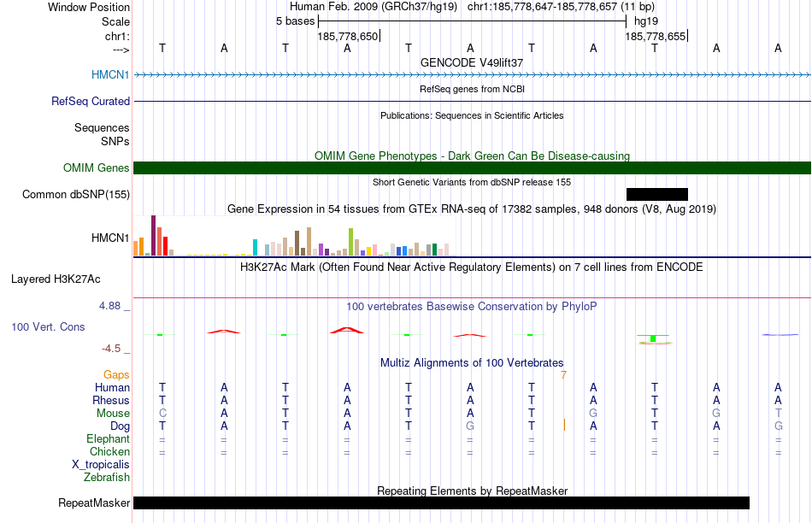Click the bright green downward PhyloP bar
This screenshot has height=523, width=812.
(653, 338)
